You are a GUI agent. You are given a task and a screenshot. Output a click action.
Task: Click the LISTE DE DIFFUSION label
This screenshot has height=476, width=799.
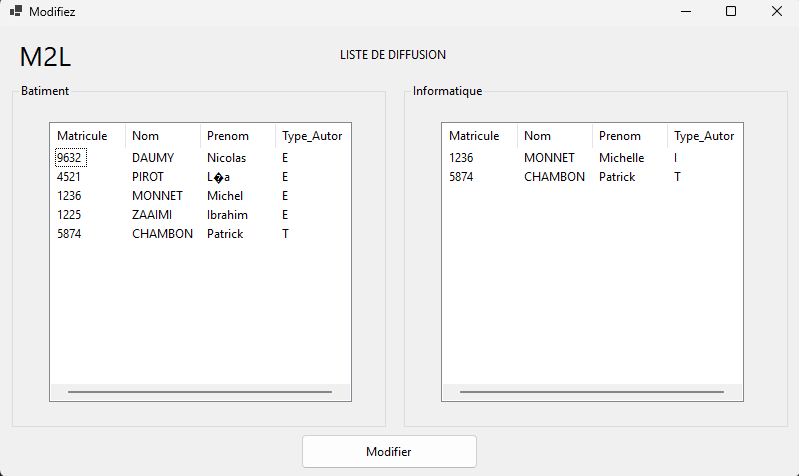[x=393, y=55]
